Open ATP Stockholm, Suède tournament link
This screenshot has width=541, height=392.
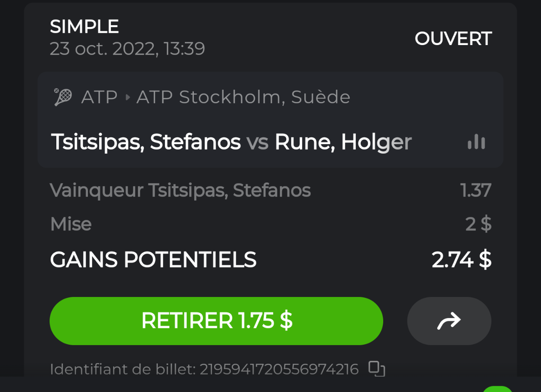[x=243, y=97]
